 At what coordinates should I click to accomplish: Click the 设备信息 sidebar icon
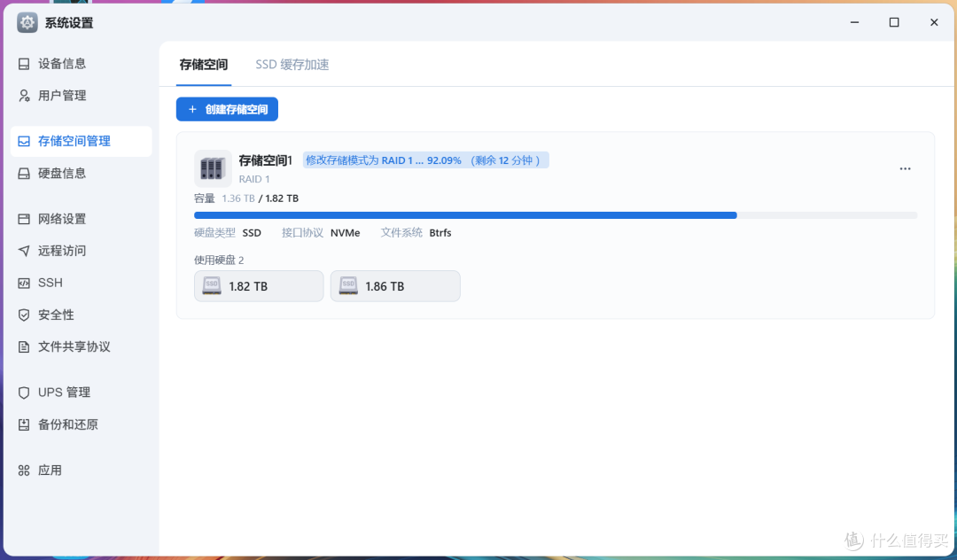click(24, 64)
